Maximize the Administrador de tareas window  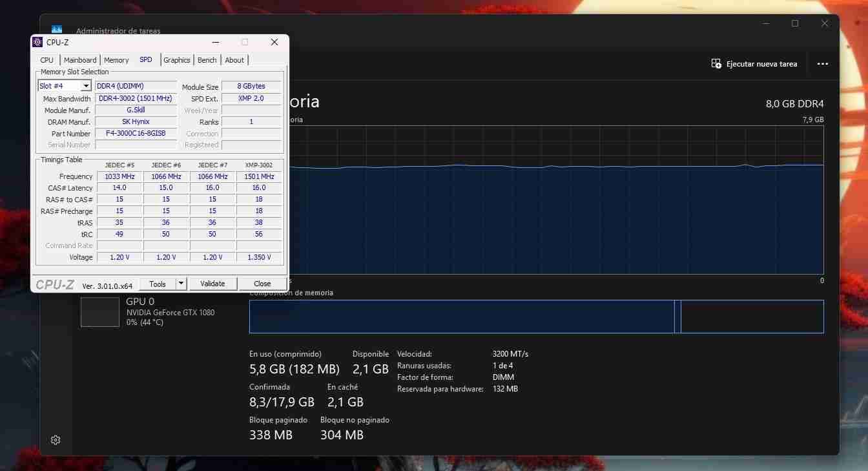pos(795,23)
